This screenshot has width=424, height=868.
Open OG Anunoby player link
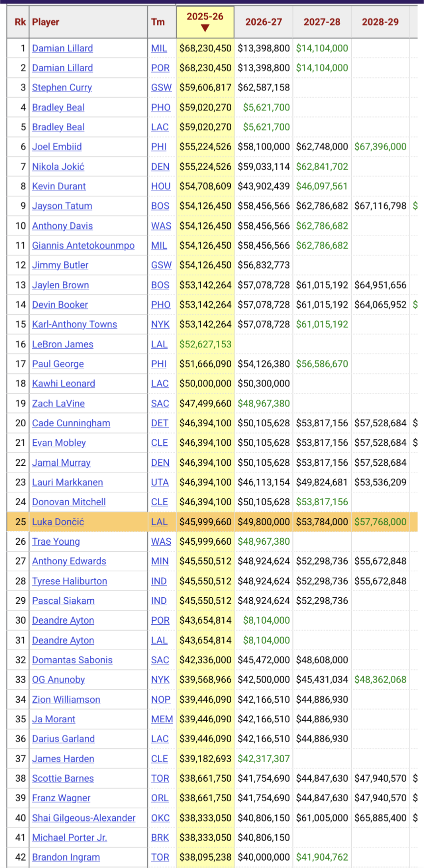click(58, 680)
